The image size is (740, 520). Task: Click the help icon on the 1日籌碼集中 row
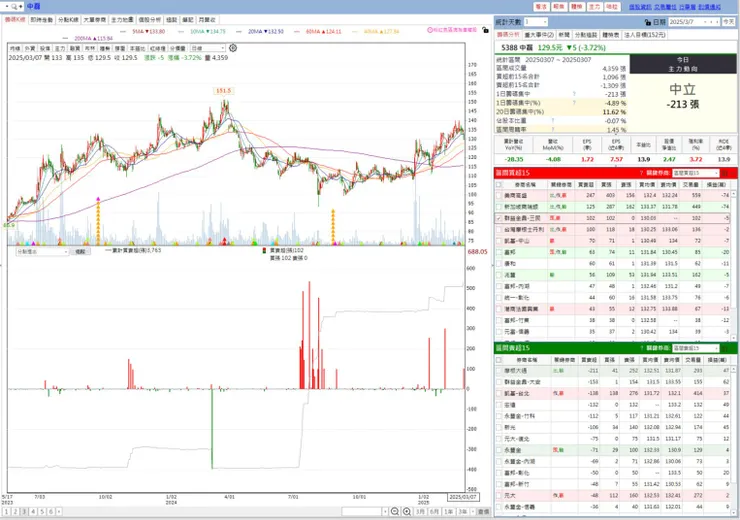pyautogui.click(x=574, y=94)
